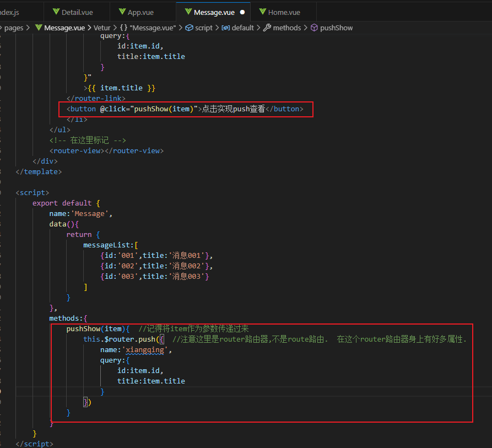Click the cube icon before script

pos(189,28)
